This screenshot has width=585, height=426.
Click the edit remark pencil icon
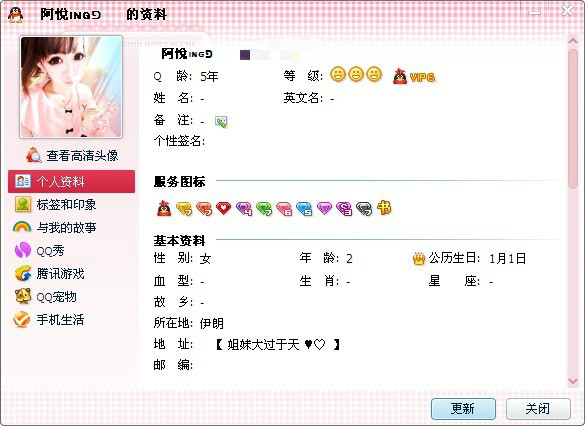click(x=221, y=122)
